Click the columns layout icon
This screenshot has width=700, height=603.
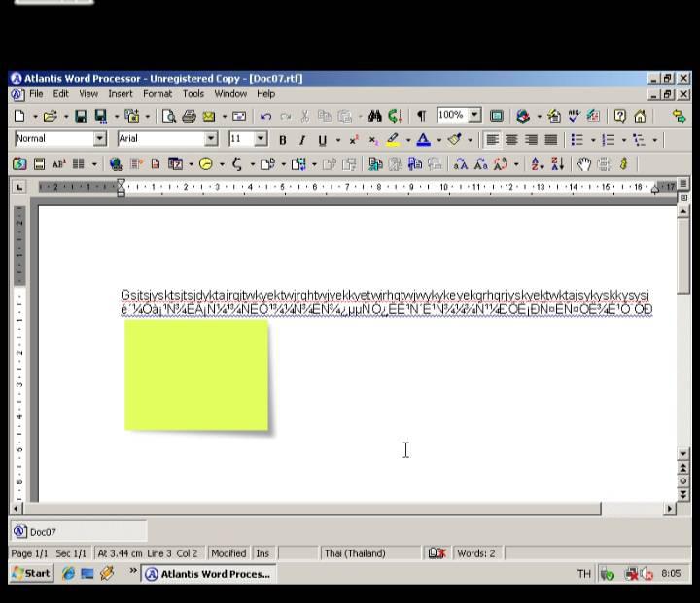(x=79, y=164)
